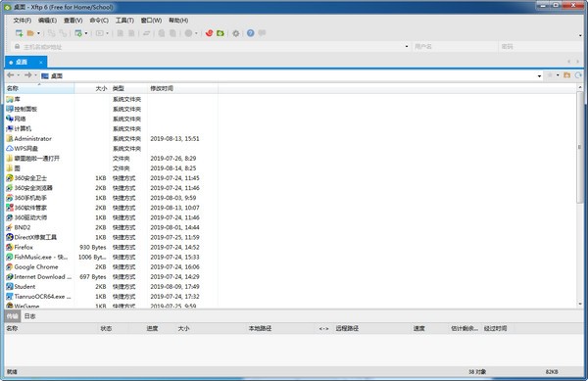Open the 查看(V) menu
Image resolution: width=588 pixels, height=381 pixels.
(73, 21)
